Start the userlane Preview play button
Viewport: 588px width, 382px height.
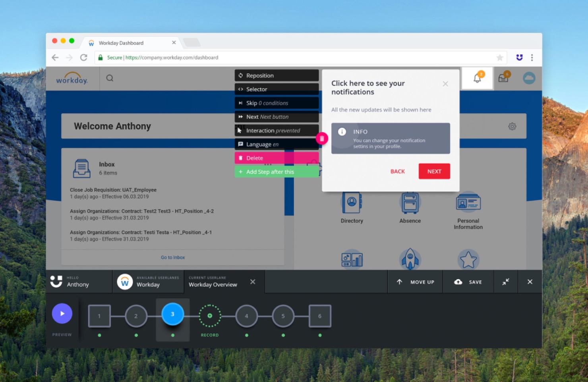tap(62, 314)
